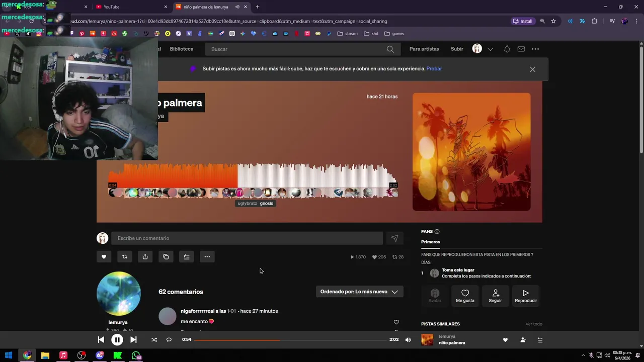This screenshot has width=644, height=362.
Task: Click the Probar link in banner
Action: (x=434, y=69)
